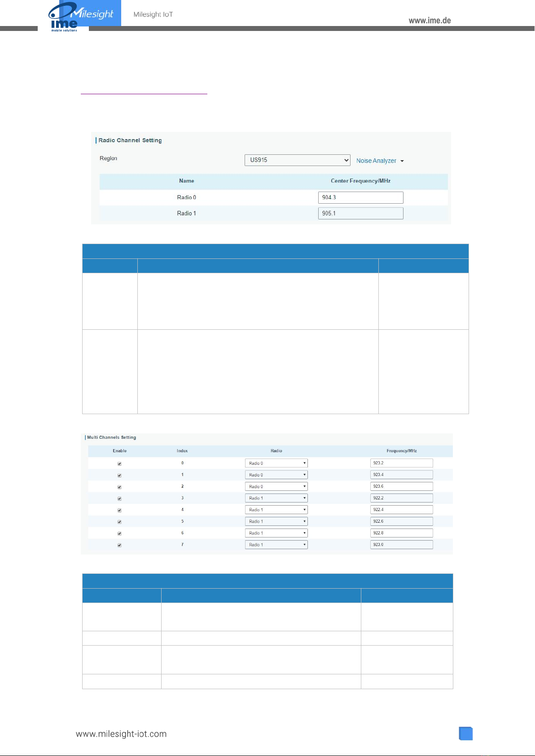This screenshot has height=756, width=535.
Task: Open the Radio dropdown for index 1
Action: [x=276, y=475]
